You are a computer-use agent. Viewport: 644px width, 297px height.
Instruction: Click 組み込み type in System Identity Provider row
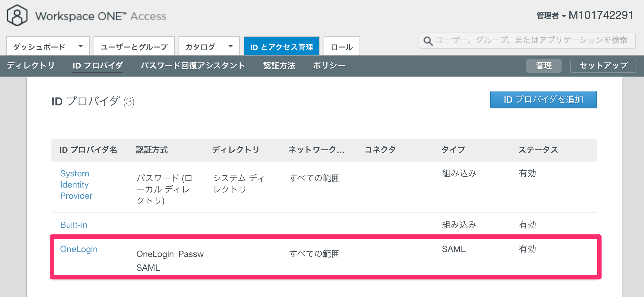point(459,173)
